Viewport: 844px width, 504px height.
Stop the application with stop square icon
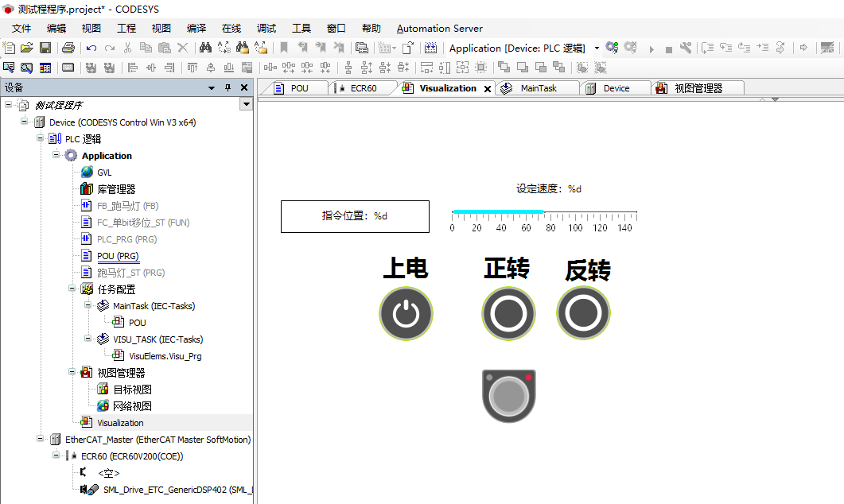pyautogui.click(x=668, y=49)
